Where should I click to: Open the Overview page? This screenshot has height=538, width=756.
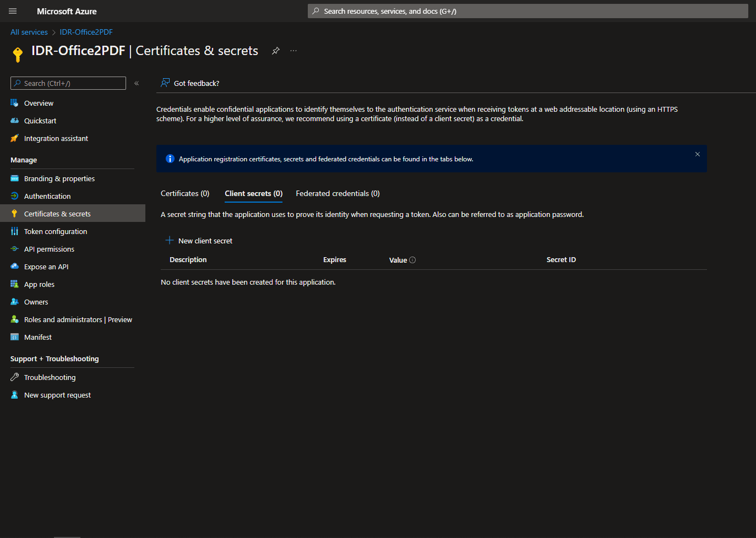point(39,103)
